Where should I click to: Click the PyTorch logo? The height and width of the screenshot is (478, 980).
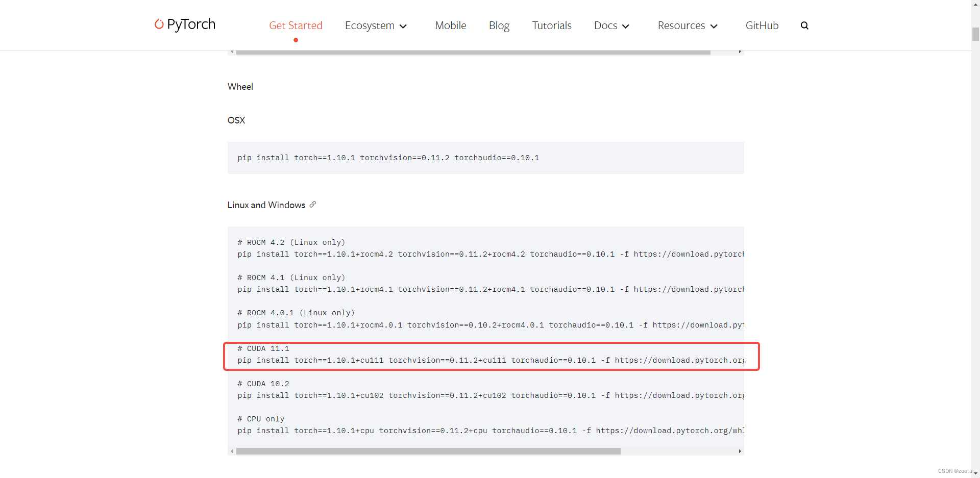(x=184, y=24)
